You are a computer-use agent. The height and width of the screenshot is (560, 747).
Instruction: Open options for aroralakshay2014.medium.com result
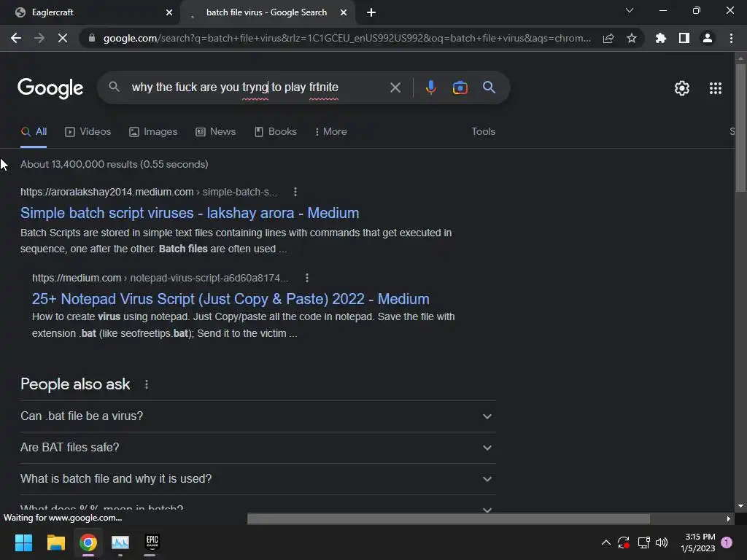[295, 192]
